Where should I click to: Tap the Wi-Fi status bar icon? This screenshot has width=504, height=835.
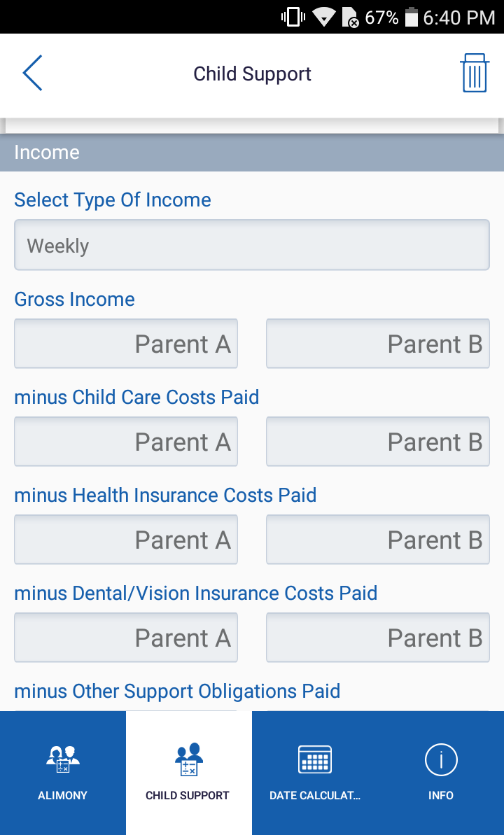324,17
